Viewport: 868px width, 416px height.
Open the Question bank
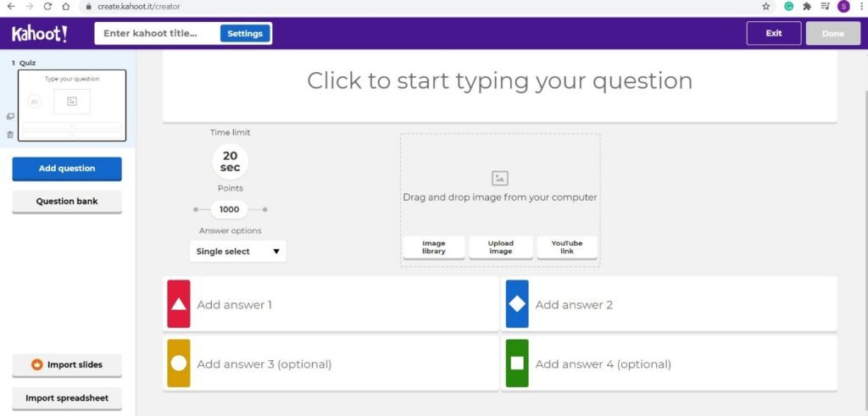(x=67, y=202)
